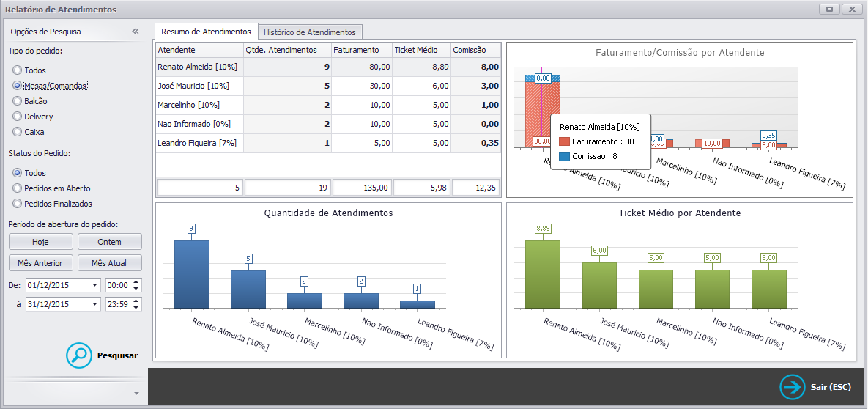Click the blue Comissao legend square
The width and height of the screenshot is (868, 409).
tap(564, 156)
